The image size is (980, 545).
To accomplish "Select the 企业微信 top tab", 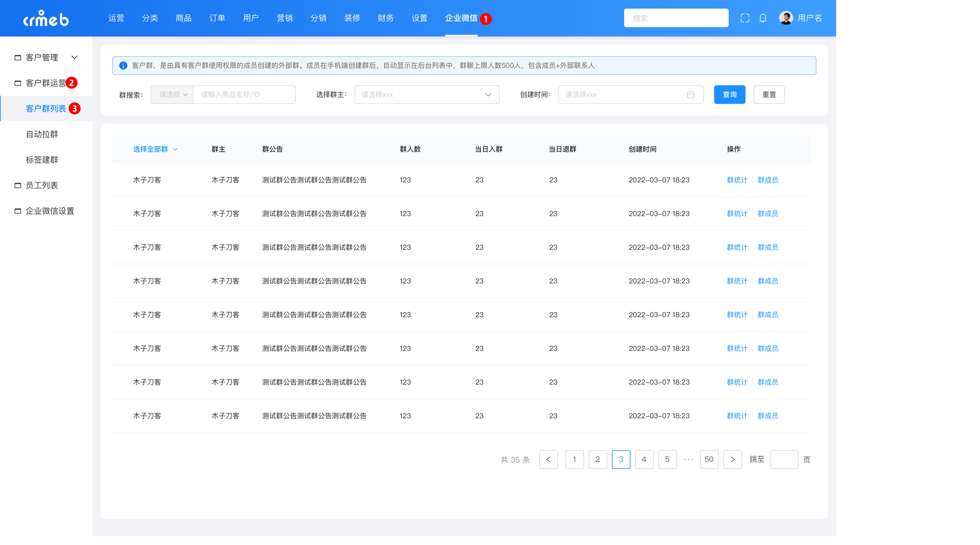I will coord(461,18).
